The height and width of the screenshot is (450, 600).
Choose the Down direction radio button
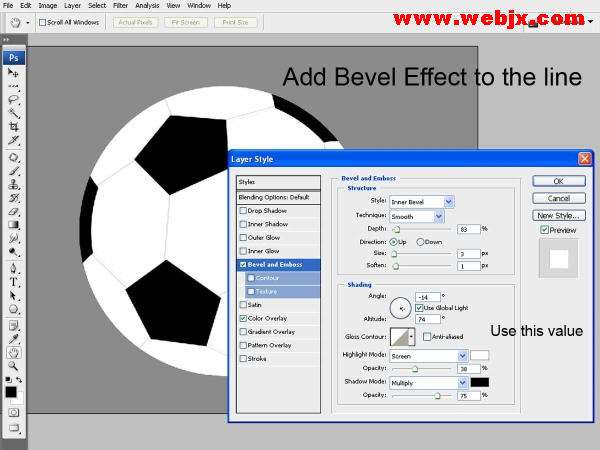420,242
